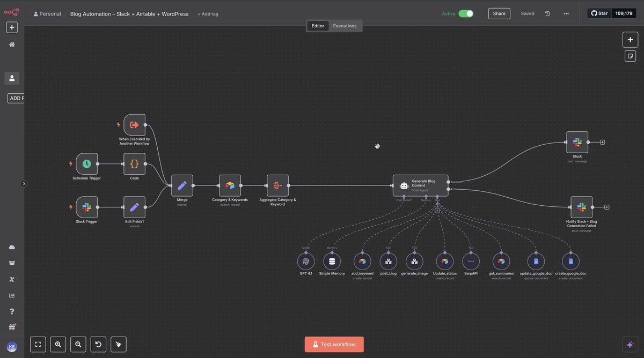This screenshot has width=644, height=358.
Task: Reset the canvas zoom level
Action: tap(98, 344)
